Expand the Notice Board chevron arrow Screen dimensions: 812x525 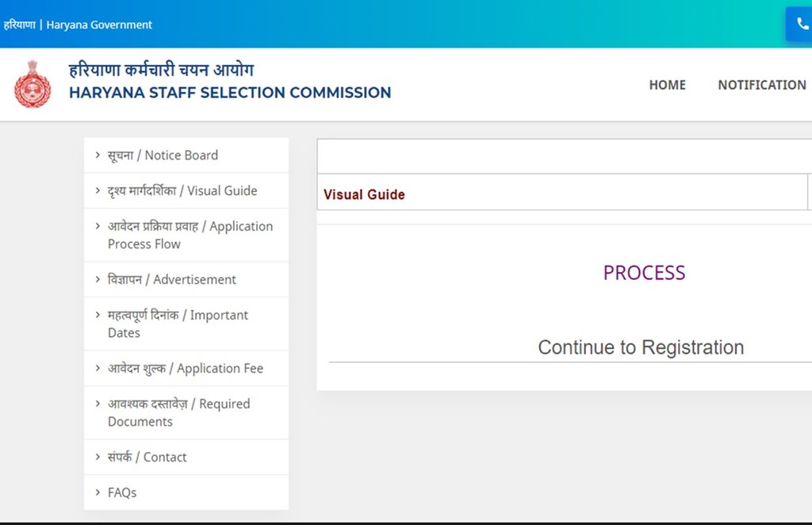pos(98,155)
